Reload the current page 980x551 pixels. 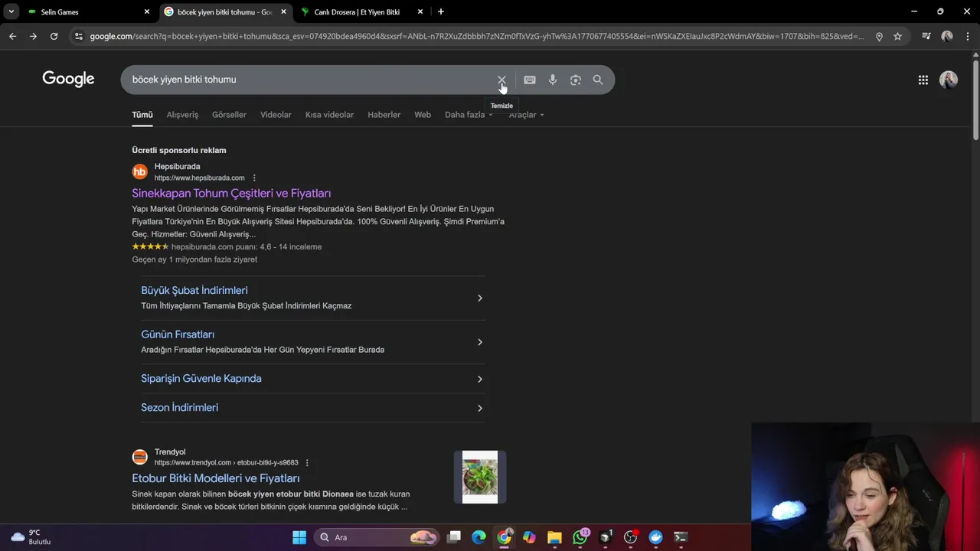tap(54, 36)
